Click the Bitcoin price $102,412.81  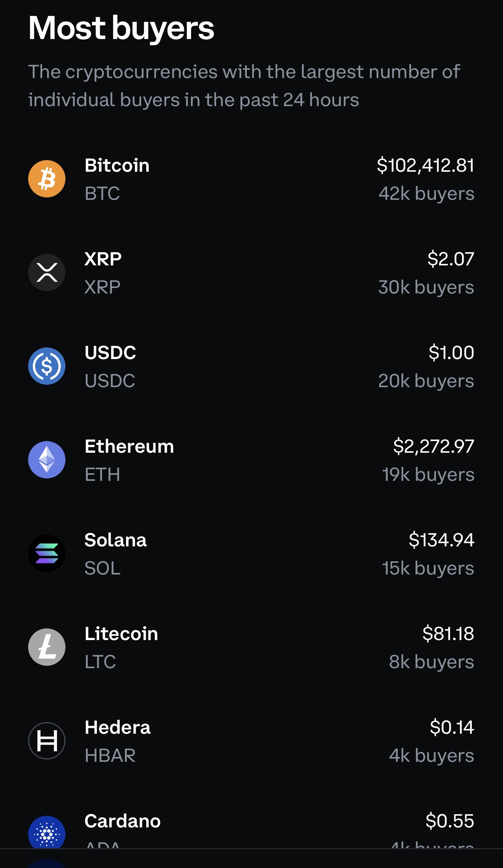tap(425, 165)
